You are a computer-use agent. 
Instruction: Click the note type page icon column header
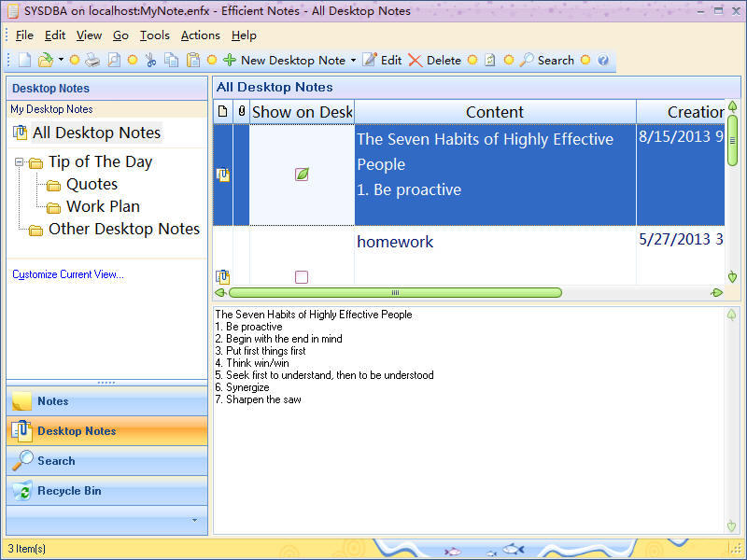tap(222, 112)
